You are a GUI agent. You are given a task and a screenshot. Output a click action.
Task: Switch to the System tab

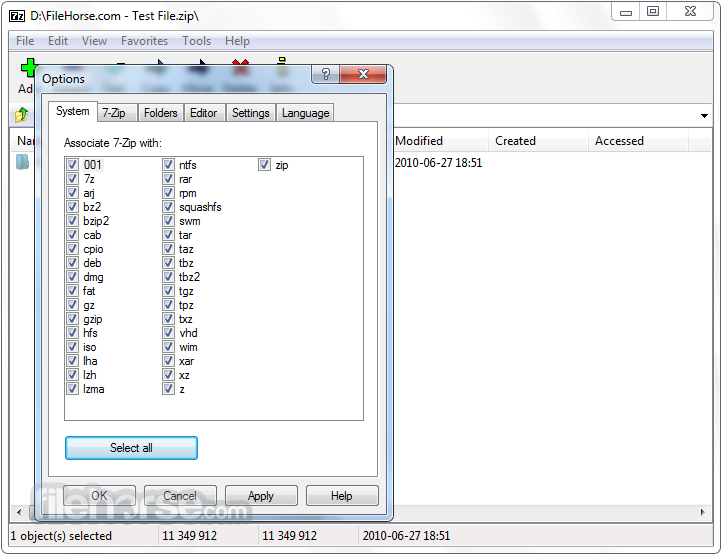(x=73, y=111)
